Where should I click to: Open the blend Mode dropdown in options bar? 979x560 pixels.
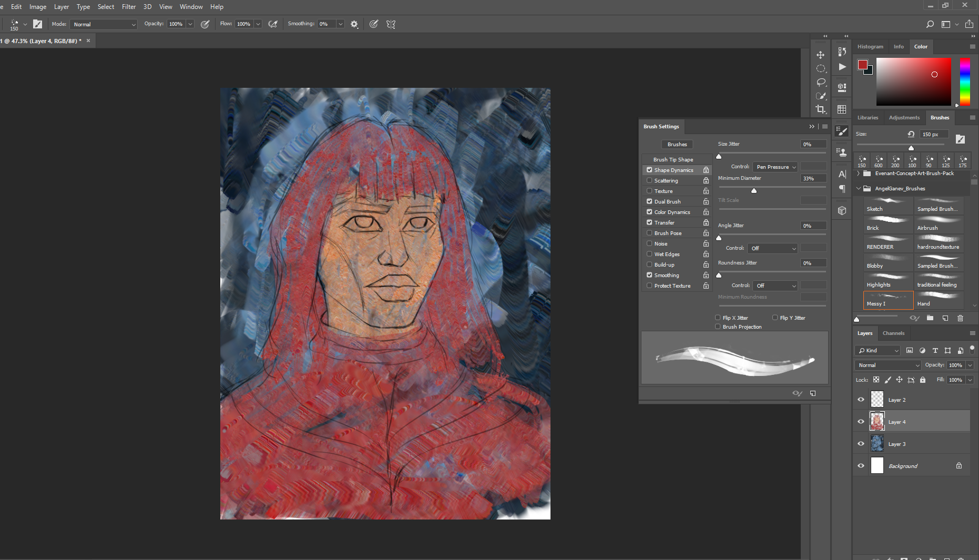click(x=104, y=24)
